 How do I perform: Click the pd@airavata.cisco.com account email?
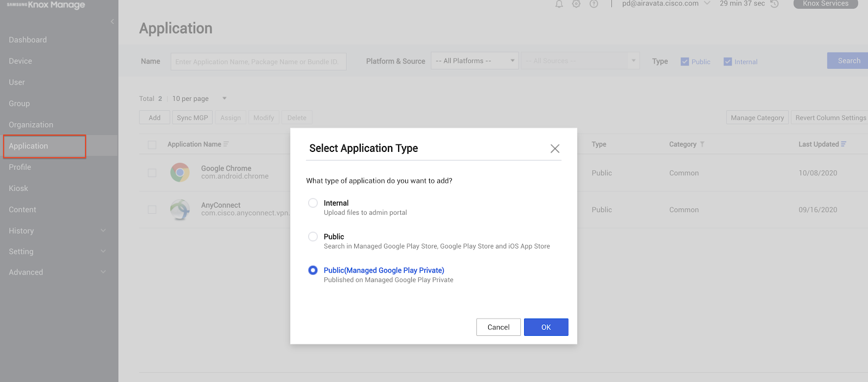coord(660,3)
